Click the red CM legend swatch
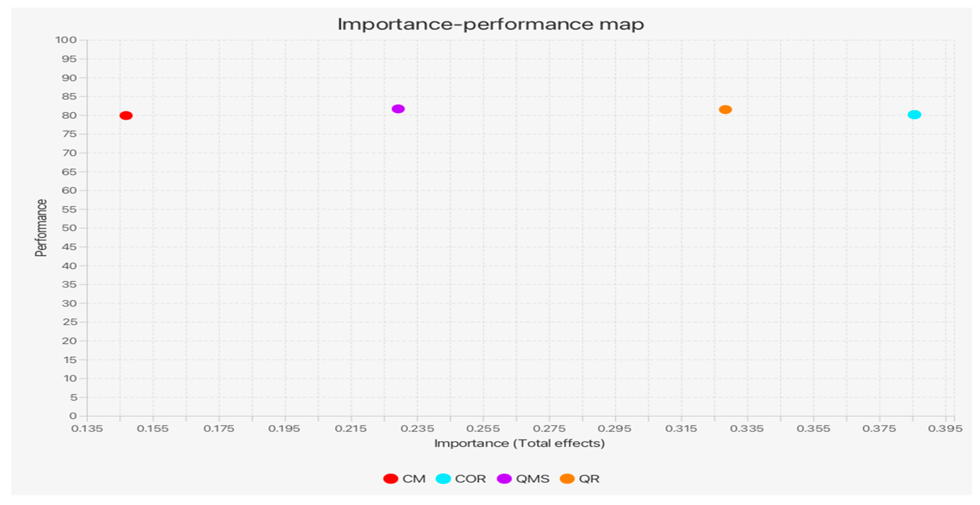Image resolution: width=980 pixels, height=505 pixels. point(390,479)
